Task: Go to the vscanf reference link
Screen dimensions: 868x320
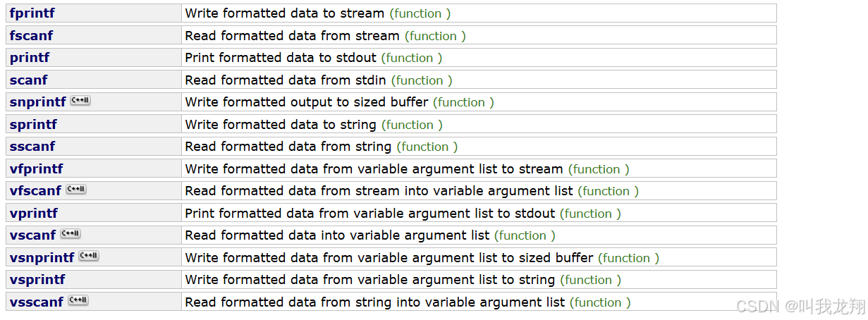Action: [33, 235]
